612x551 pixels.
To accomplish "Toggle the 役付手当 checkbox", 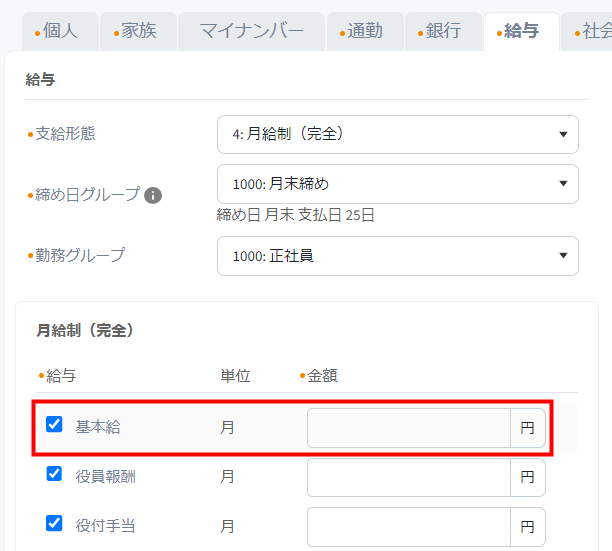I will click(55, 522).
